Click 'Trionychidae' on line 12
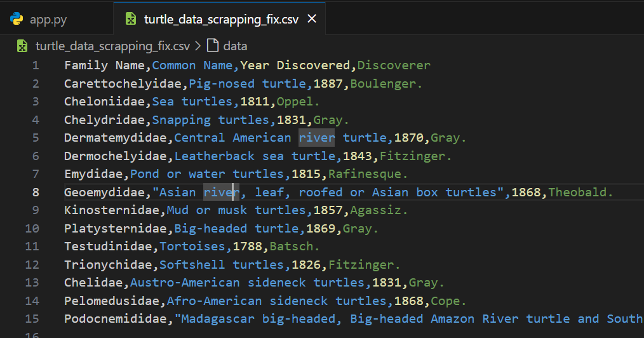The width and height of the screenshot is (644, 338). tap(108, 264)
